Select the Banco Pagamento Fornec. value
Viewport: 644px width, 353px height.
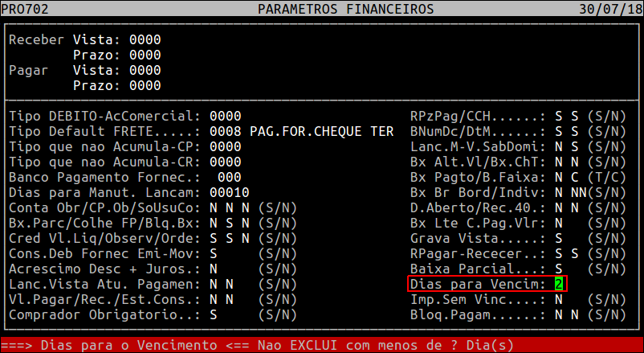click(229, 177)
